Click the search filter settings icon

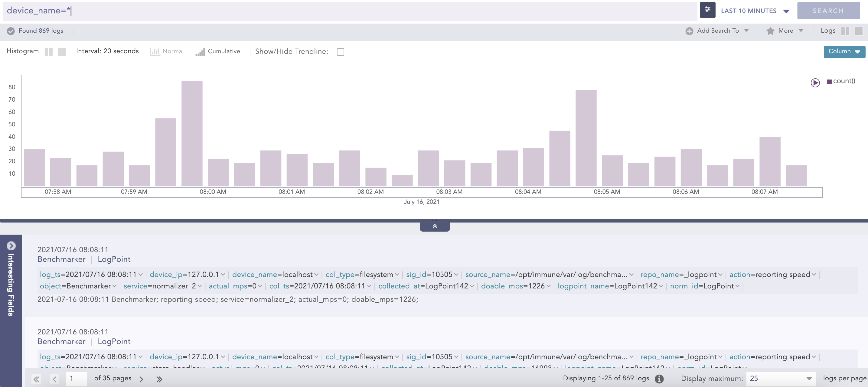pos(707,10)
